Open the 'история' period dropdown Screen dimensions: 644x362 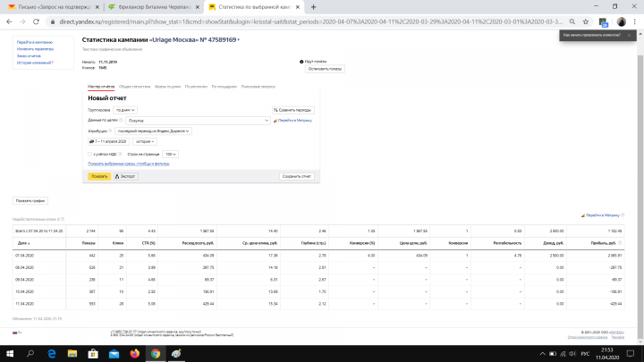145,141
